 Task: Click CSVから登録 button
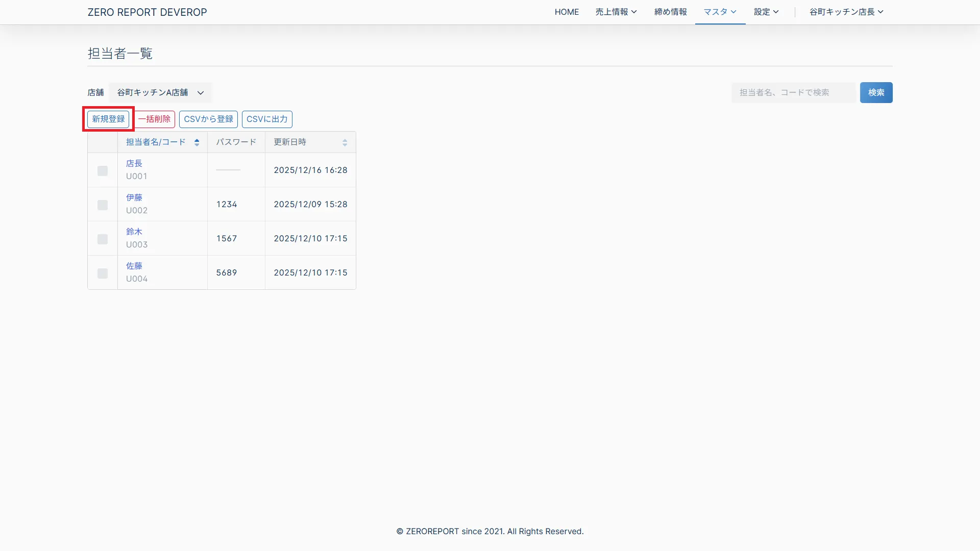coord(208,119)
